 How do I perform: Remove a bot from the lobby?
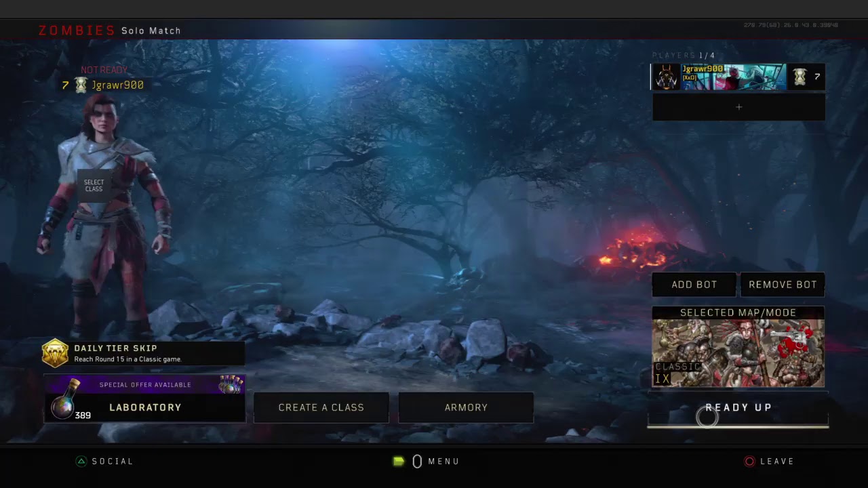pyautogui.click(x=783, y=285)
